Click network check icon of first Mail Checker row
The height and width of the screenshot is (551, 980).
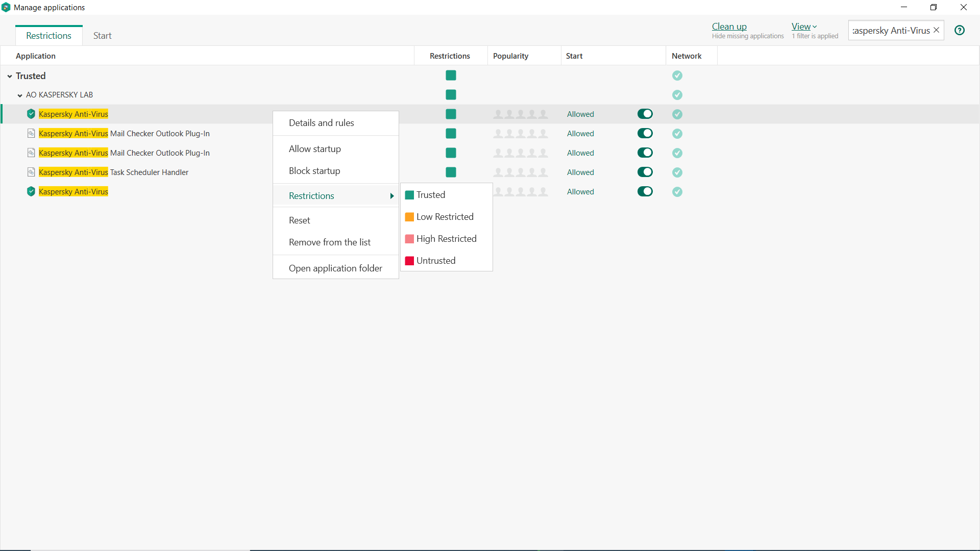click(x=677, y=134)
